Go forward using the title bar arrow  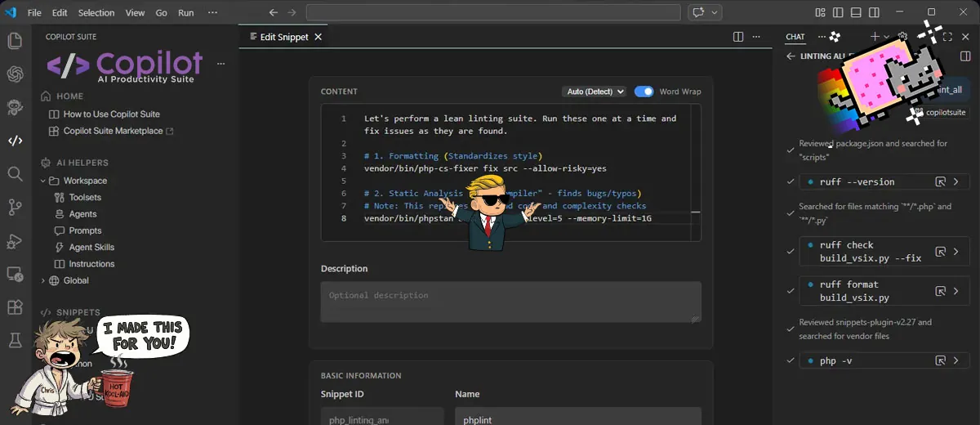(x=292, y=12)
